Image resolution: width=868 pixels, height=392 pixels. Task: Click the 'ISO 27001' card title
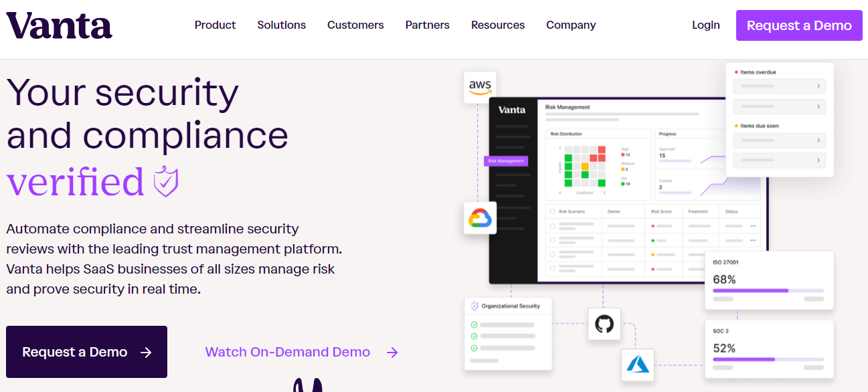(725, 262)
